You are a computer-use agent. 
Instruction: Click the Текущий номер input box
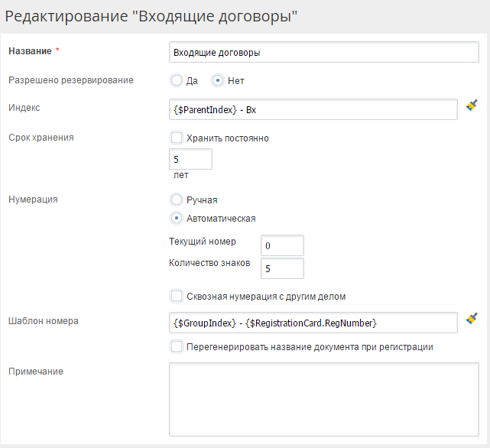click(282, 245)
